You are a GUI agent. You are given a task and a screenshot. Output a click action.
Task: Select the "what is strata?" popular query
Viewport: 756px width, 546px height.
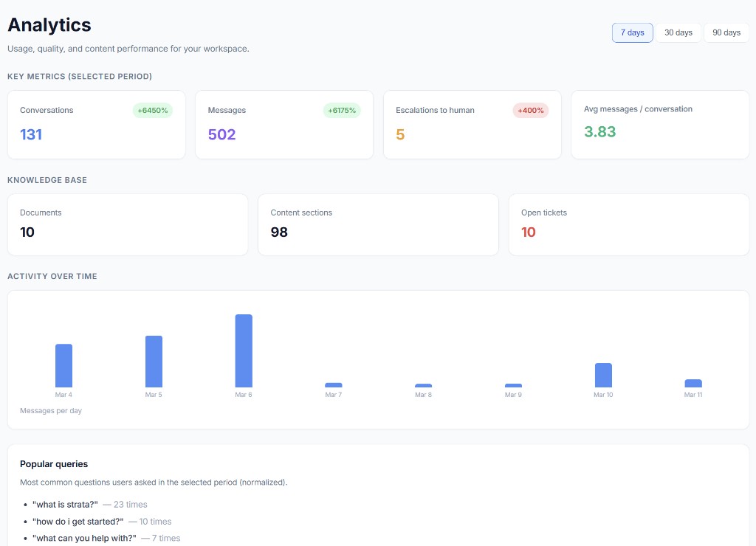point(65,505)
